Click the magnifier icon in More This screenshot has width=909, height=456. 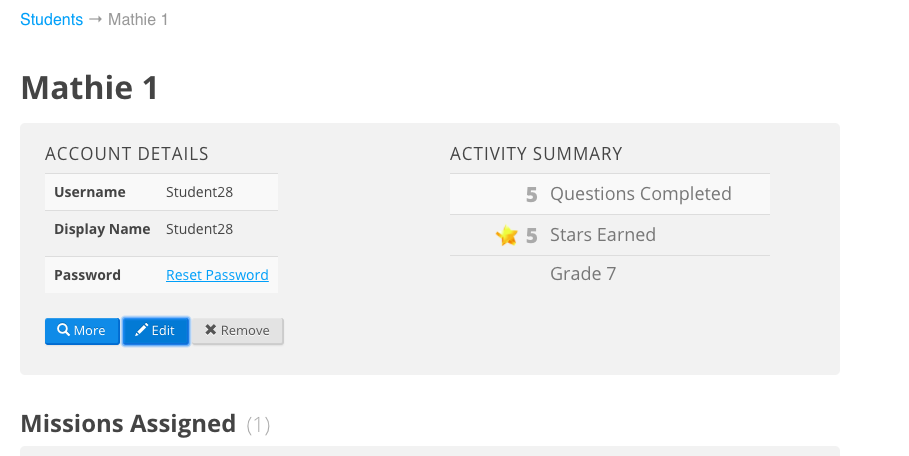[x=63, y=330]
